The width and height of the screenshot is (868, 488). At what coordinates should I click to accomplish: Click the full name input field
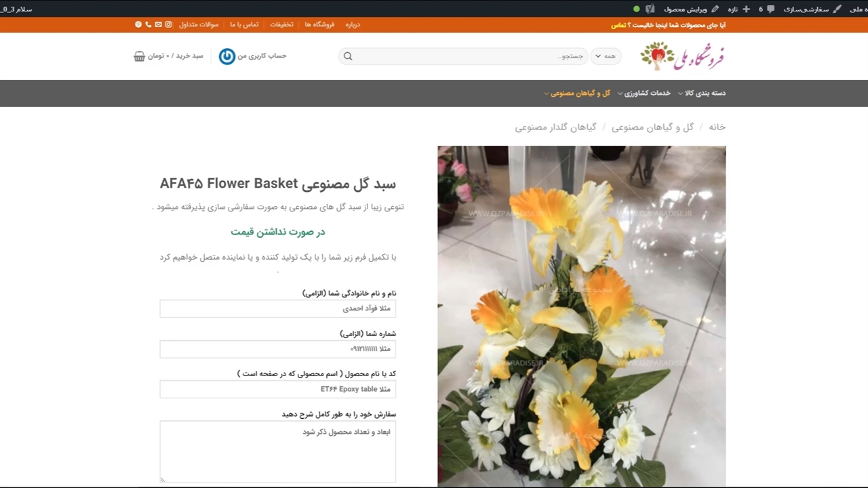(x=277, y=309)
